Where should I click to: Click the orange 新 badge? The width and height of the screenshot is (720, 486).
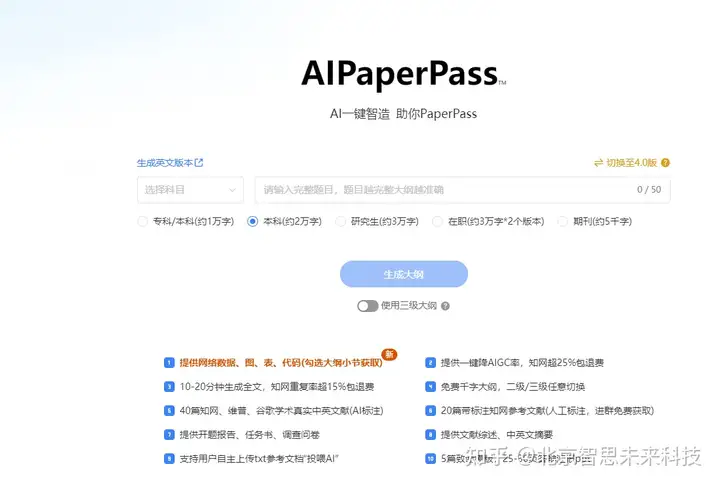click(389, 354)
